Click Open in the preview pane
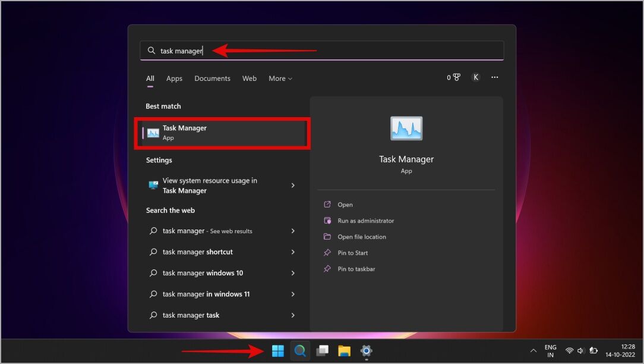Image resolution: width=644 pixels, height=364 pixels. click(x=345, y=205)
